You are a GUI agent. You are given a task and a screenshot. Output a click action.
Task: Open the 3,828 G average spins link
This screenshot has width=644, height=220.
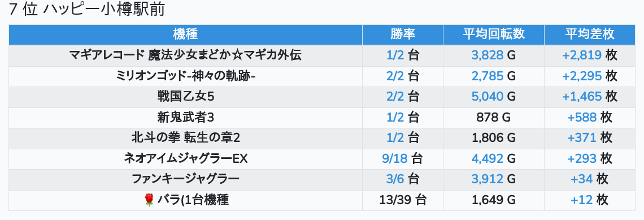[487, 55]
